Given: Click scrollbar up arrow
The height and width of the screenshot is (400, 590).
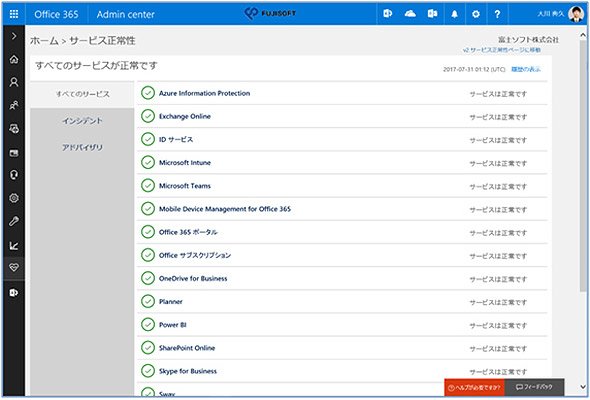Looking at the screenshot, I should [x=583, y=35].
